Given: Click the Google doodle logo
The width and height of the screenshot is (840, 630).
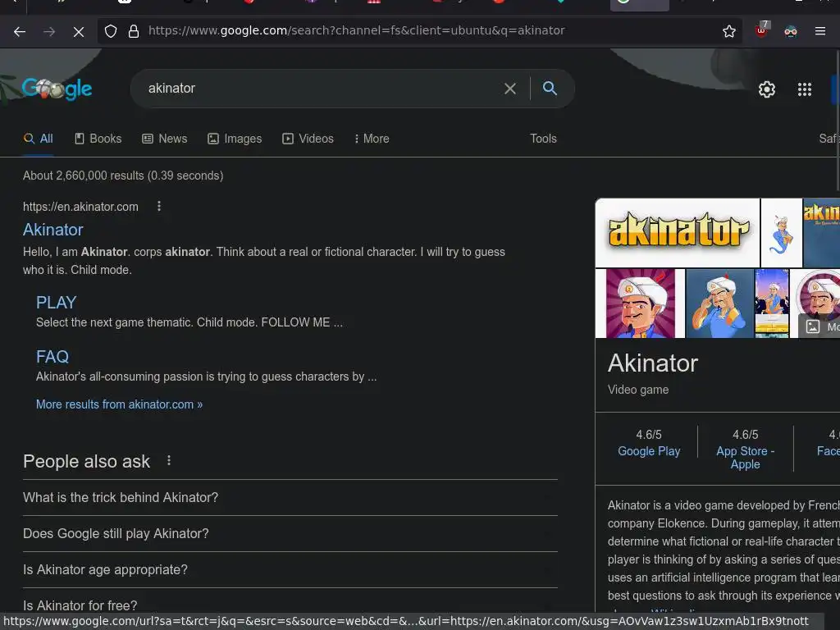Looking at the screenshot, I should pyautogui.click(x=57, y=89).
